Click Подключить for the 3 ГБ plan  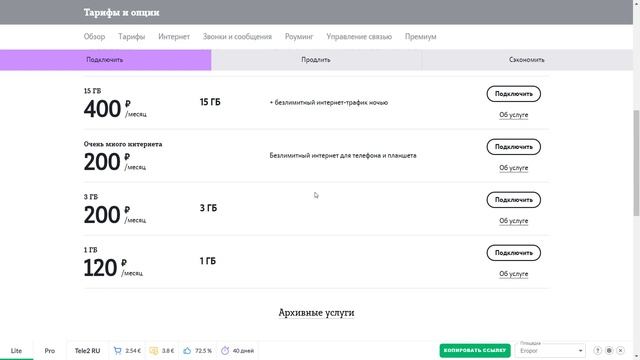tap(513, 200)
